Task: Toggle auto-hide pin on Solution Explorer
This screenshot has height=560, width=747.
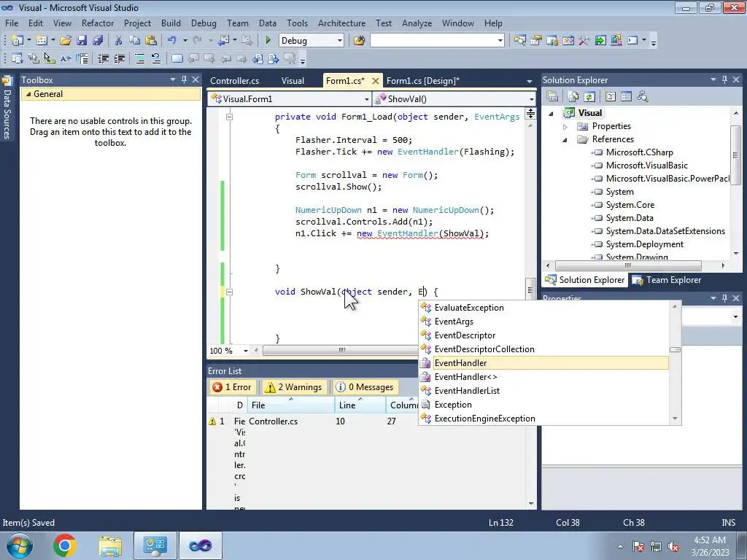Action: click(x=724, y=79)
